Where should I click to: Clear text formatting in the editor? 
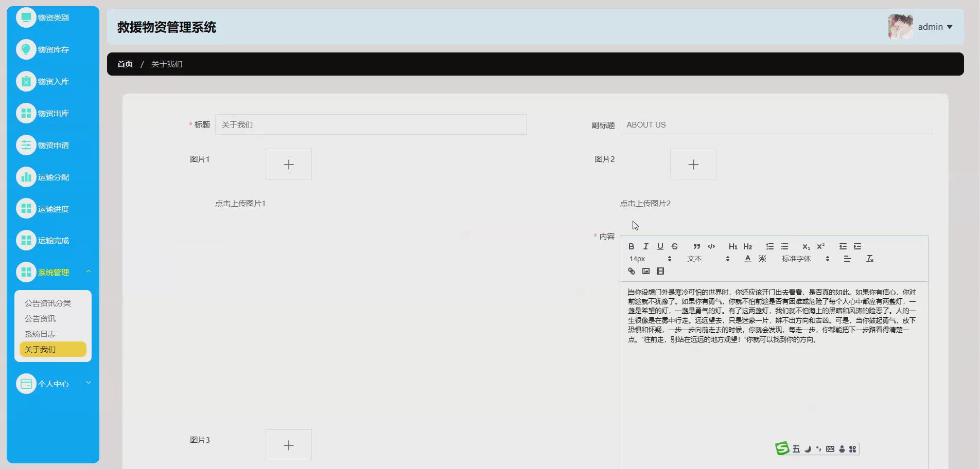point(870,259)
